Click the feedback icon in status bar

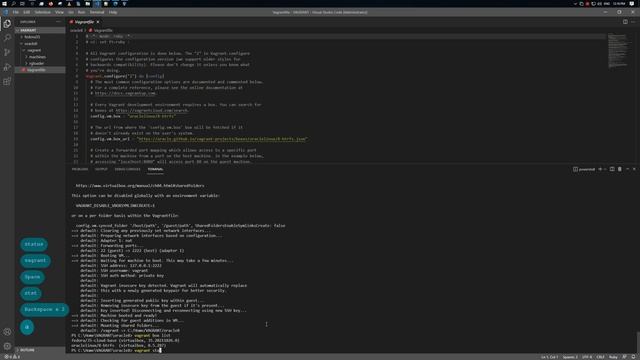click(x=624, y=357)
